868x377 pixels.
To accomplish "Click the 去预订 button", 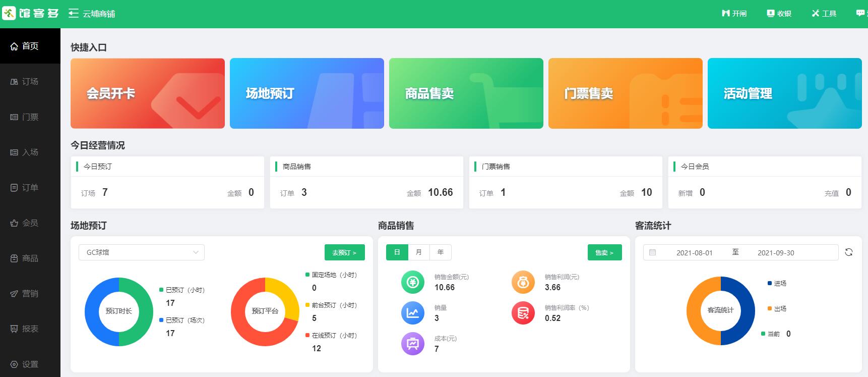I will click(x=345, y=252).
